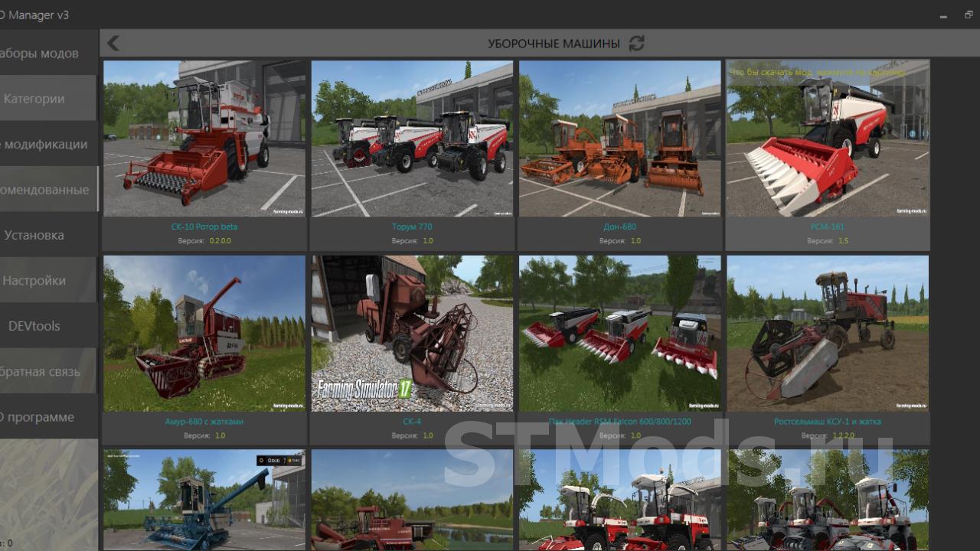980x551 pixels.
Task: Refresh the Уборочные машины list
Action: (636, 44)
